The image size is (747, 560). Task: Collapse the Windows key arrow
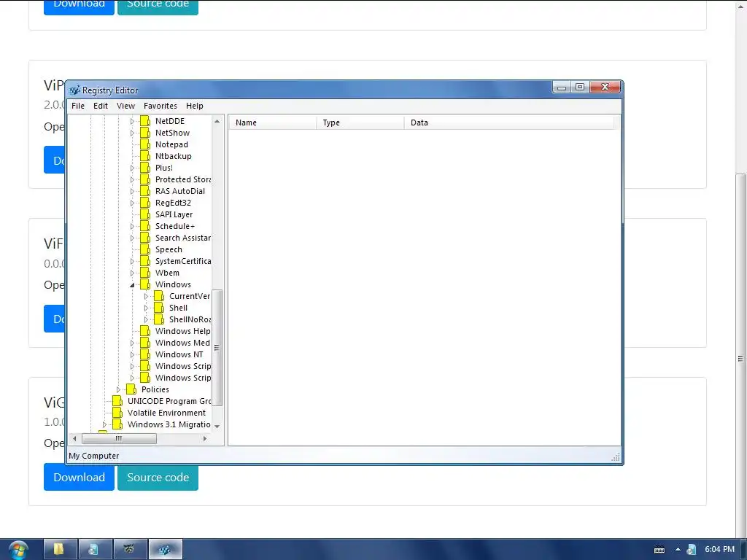133,285
